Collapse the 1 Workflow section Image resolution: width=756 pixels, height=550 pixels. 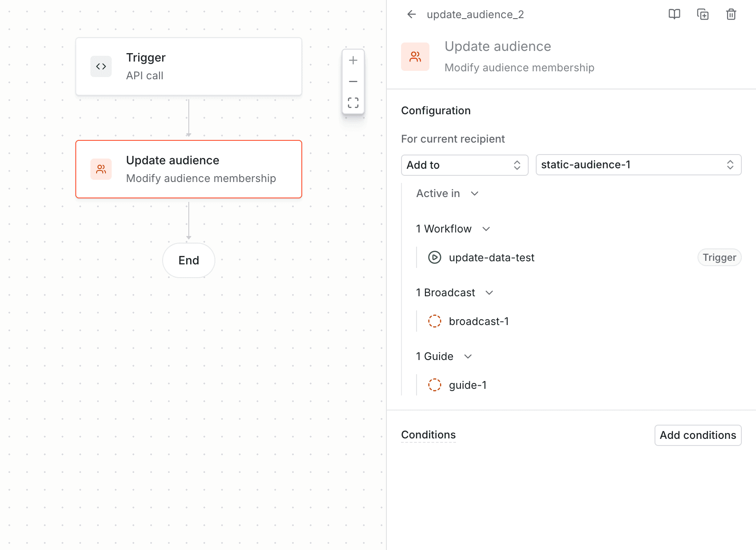click(x=486, y=229)
